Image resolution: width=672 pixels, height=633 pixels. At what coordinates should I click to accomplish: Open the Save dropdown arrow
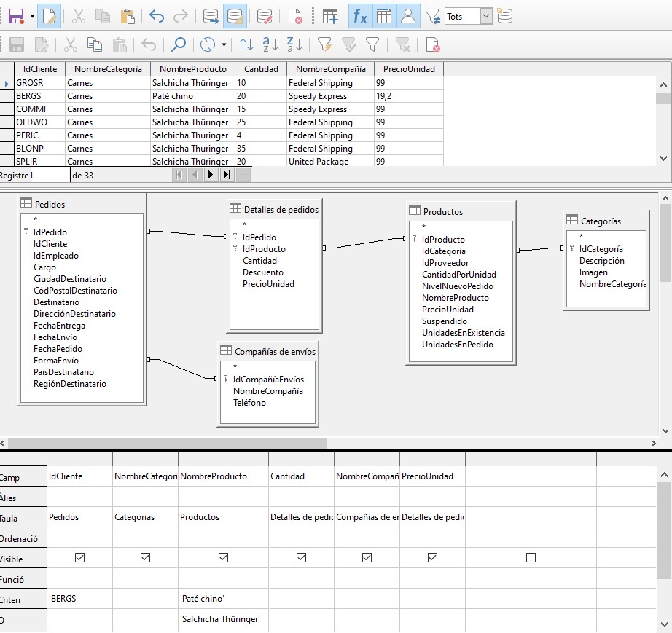[32, 16]
